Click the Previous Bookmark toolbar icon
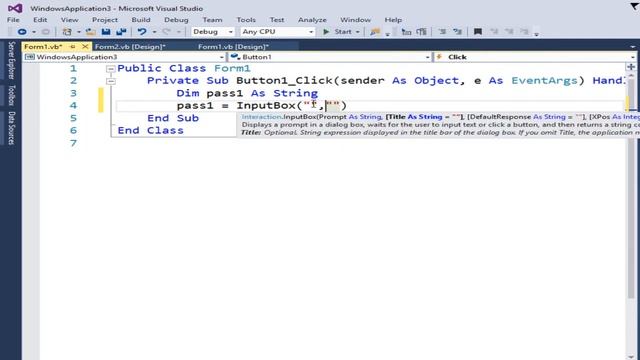The image size is (640, 360). tap(494, 31)
